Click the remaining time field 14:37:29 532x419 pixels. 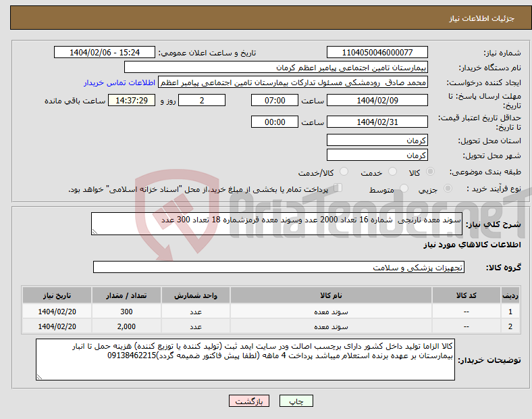132,101
